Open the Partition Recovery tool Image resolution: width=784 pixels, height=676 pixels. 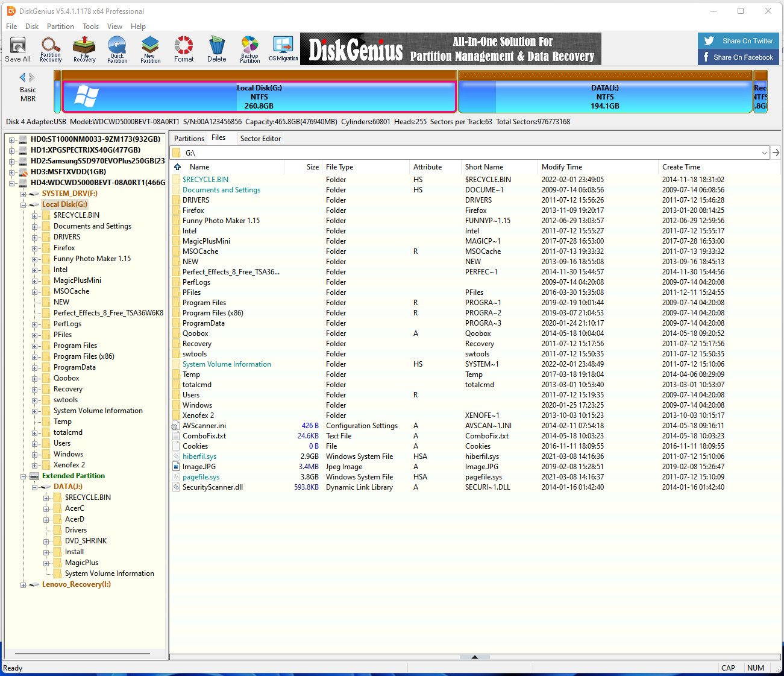(x=51, y=49)
